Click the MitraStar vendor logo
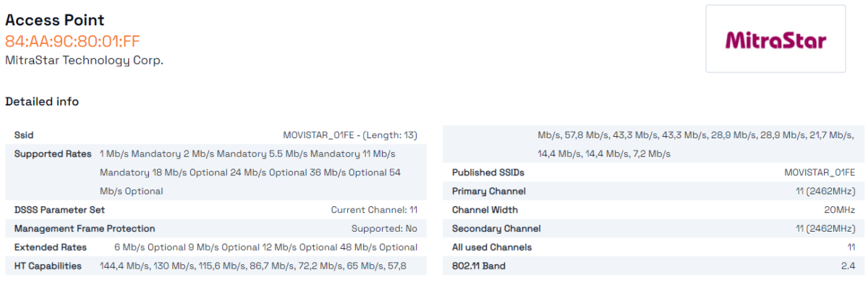This screenshot has height=283, width=868. (775, 38)
